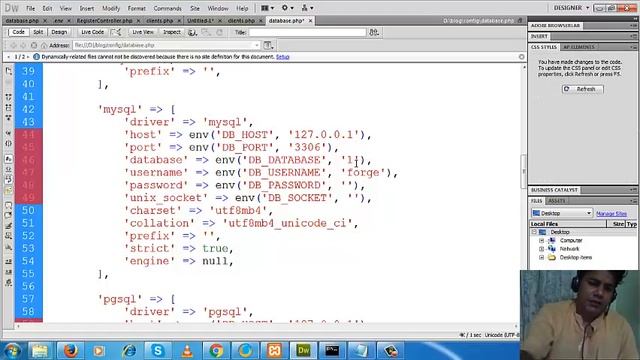Click the Refresh button in CSS Styles panel
Viewport: 640px width, 360px height.
pos(582,89)
